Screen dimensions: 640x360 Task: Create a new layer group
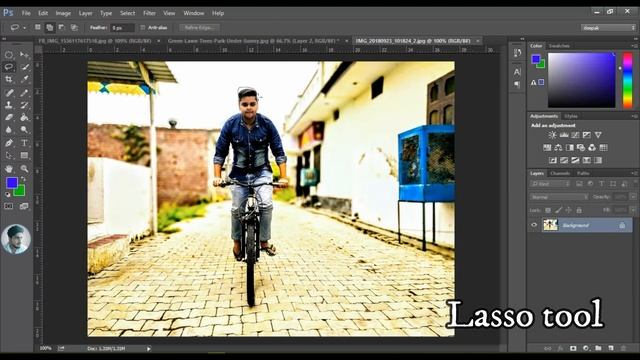coord(598,348)
